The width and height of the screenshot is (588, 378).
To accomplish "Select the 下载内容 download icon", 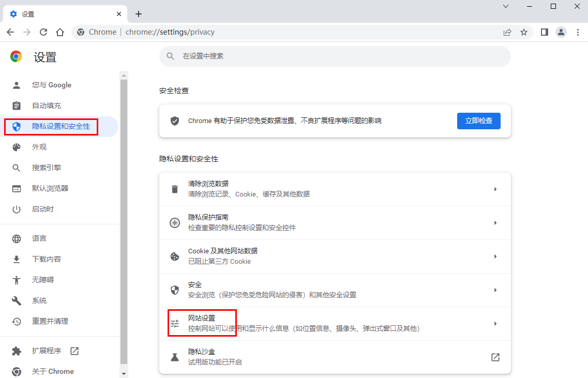I will 17,259.
